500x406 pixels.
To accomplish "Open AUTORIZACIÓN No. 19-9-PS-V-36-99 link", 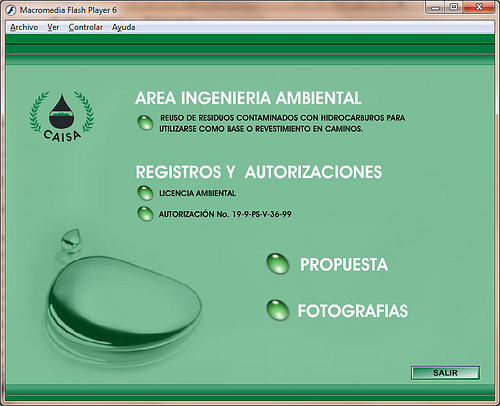I will pos(225,214).
